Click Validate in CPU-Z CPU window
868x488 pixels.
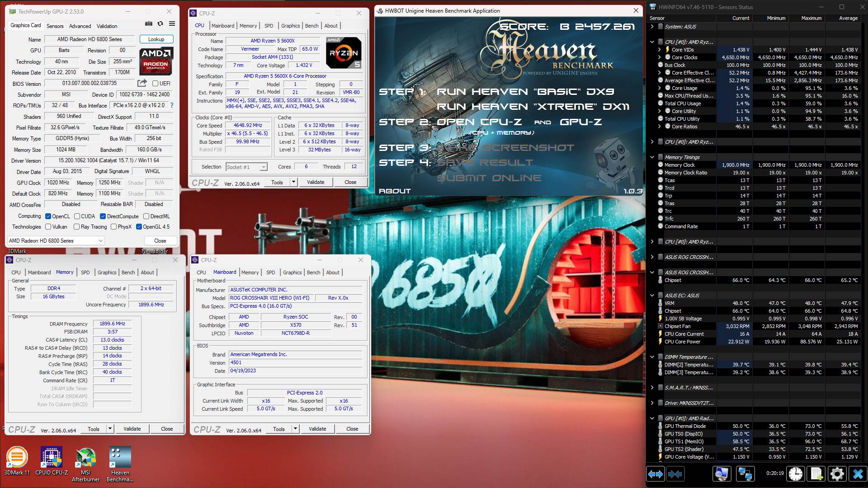316,182
